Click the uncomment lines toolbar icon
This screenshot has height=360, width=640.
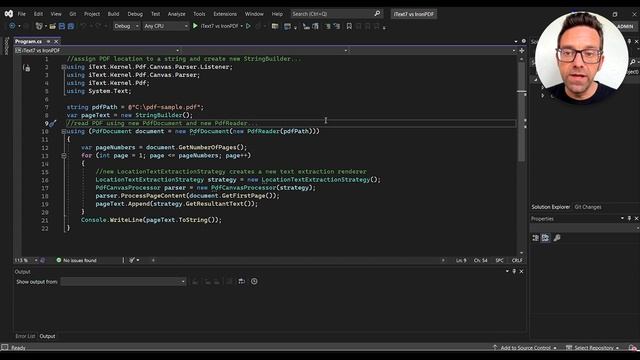click(337, 26)
